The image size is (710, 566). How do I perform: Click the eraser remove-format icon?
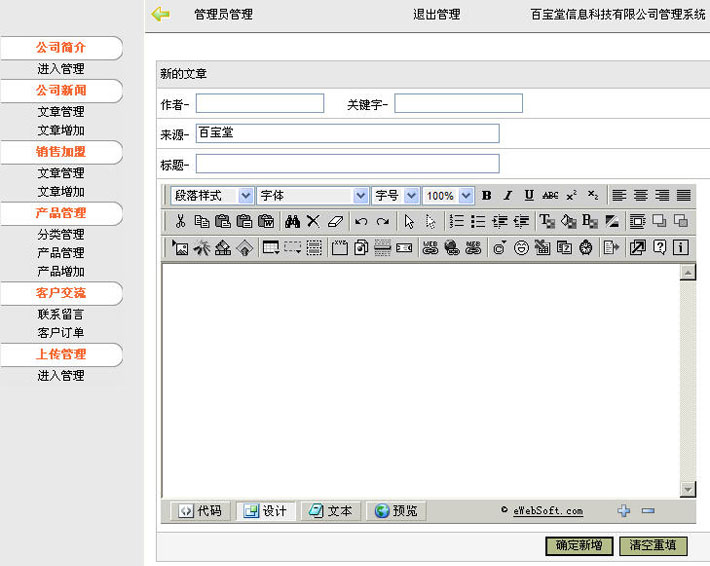point(336,221)
